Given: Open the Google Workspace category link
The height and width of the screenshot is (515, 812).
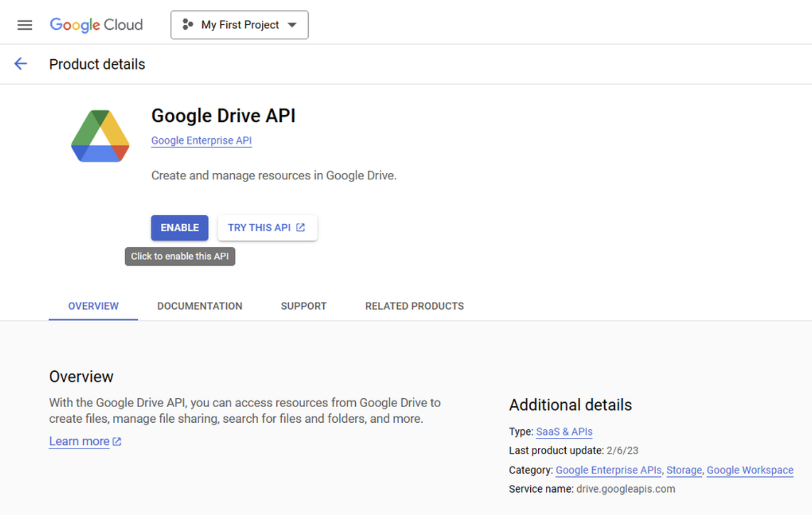Looking at the screenshot, I should (x=749, y=470).
